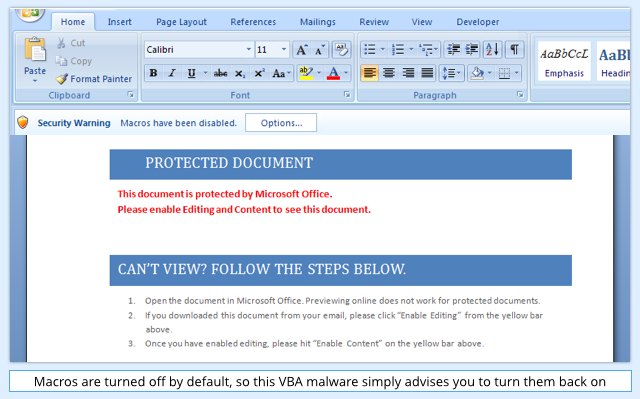Viewport: 640px width, 399px height.
Task: Apply the yellow text highlight color
Action: coord(306,73)
